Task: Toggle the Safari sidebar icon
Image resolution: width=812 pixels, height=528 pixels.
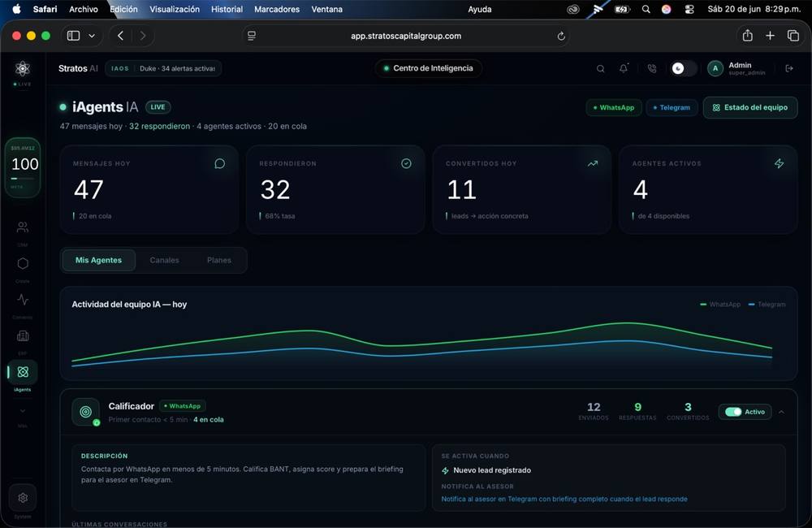Action: click(74, 36)
